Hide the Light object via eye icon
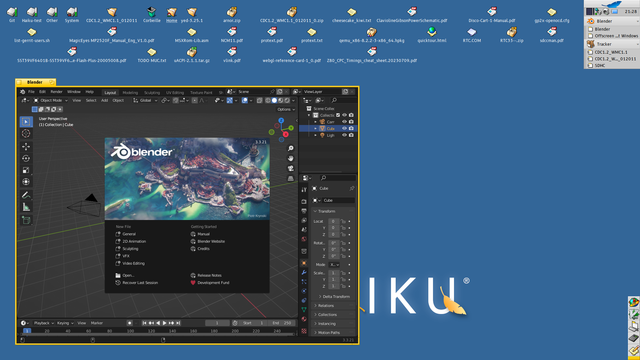 pos(344,135)
